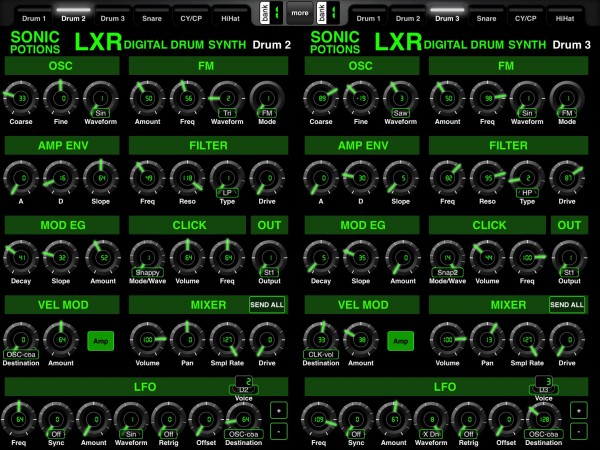Click the plus button in Drum 3 LFO
This screenshot has width=600, height=450.
(x=579, y=411)
